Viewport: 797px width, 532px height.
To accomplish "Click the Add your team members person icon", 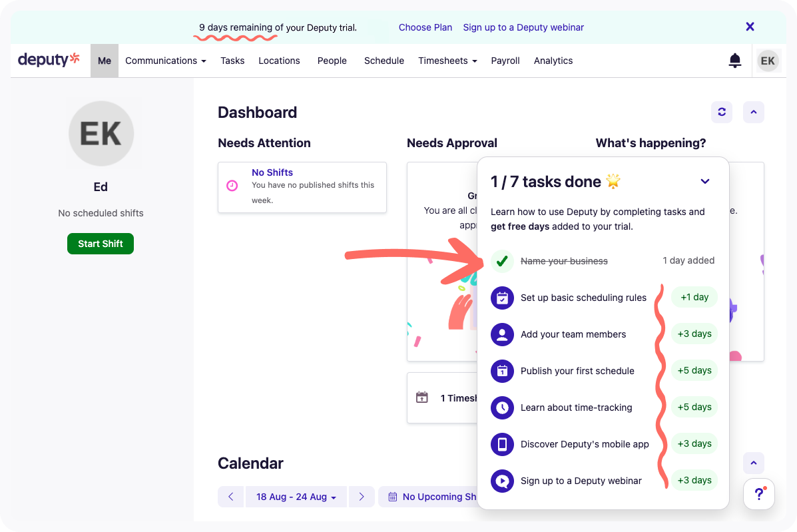I will [x=502, y=334].
